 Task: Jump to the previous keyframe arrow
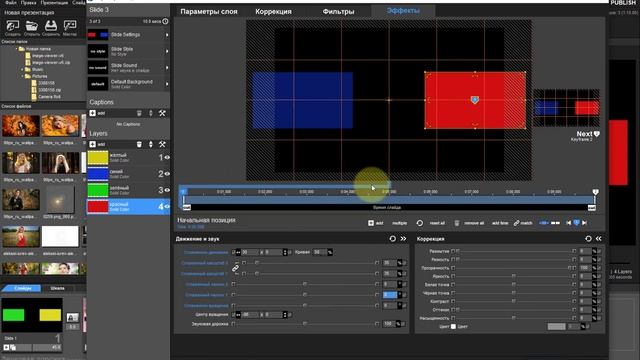click(569, 223)
